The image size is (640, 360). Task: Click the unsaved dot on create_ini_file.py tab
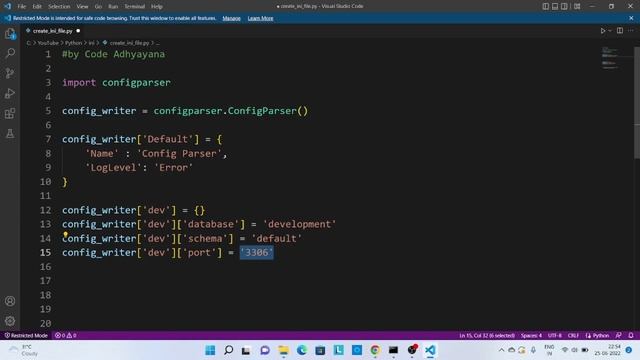[78, 31]
